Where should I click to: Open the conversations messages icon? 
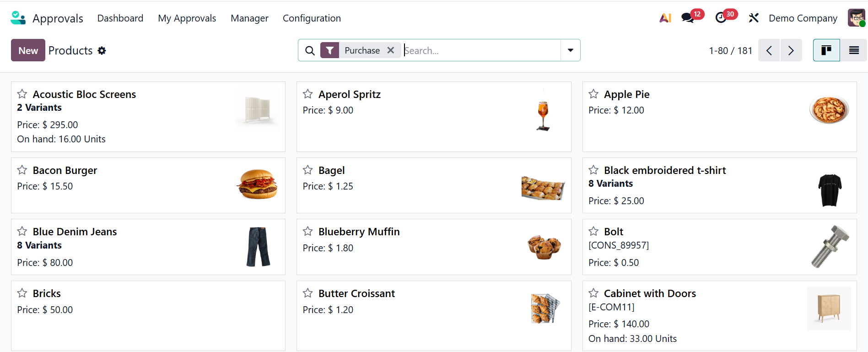tap(687, 18)
